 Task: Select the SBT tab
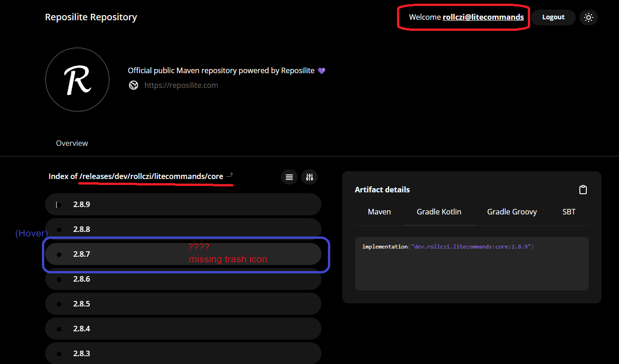[569, 212]
